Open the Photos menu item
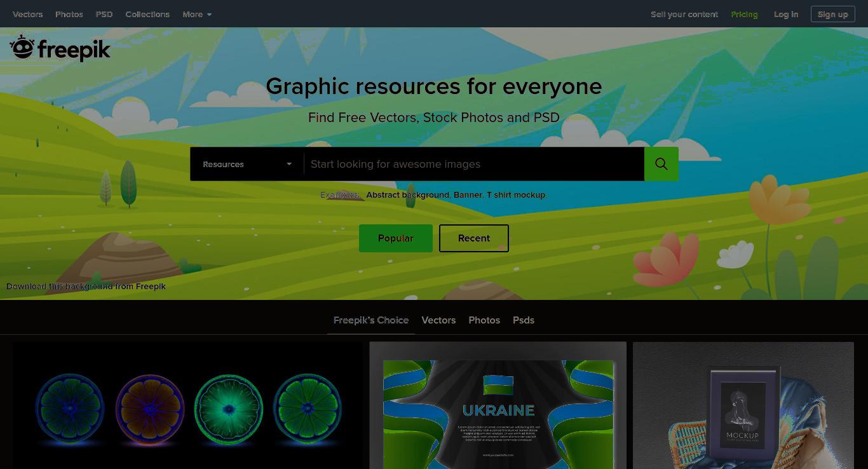This screenshot has height=469, width=868. [x=69, y=14]
